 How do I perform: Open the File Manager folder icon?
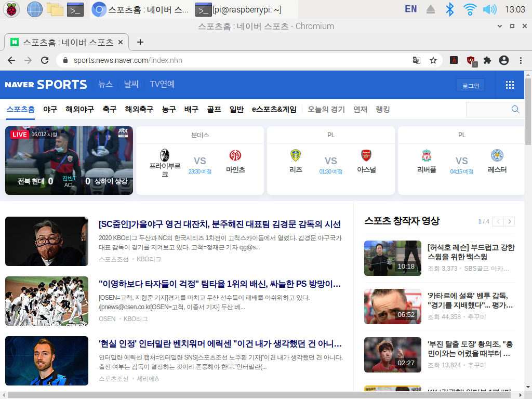55,9
